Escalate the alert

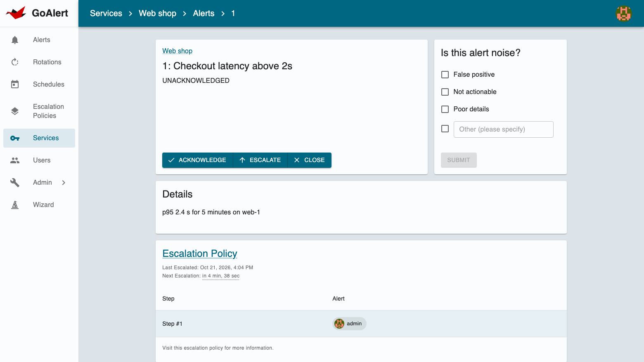pos(260,160)
